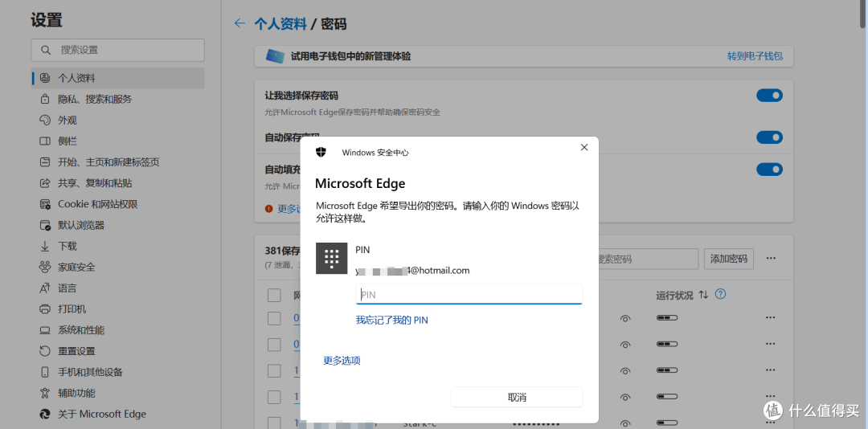This screenshot has height=429, width=868.
Task: Open 个人资料 in the settings sidebar
Action: point(118,78)
